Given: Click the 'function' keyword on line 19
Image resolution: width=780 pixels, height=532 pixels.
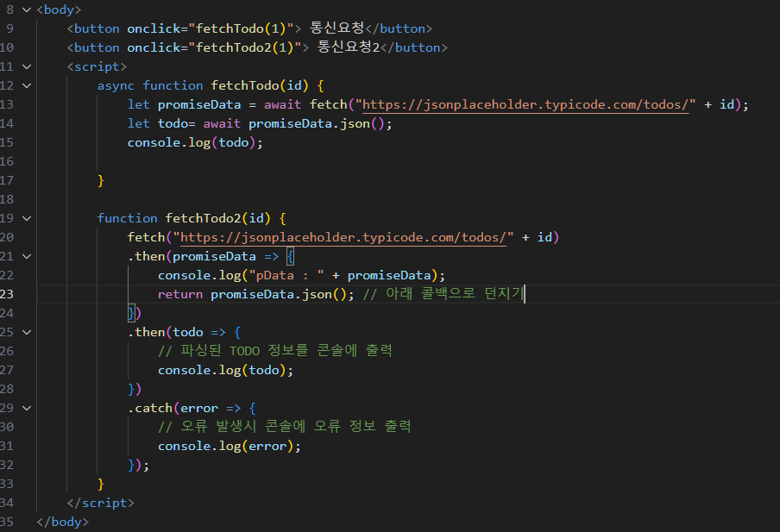Looking at the screenshot, I should coord(128,218).
